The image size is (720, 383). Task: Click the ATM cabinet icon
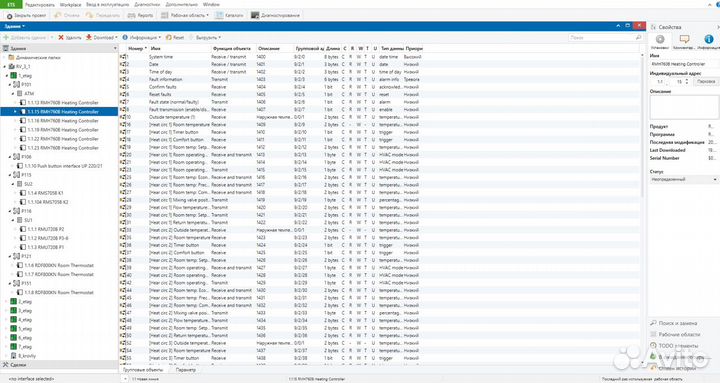click(x=20, y=94)
